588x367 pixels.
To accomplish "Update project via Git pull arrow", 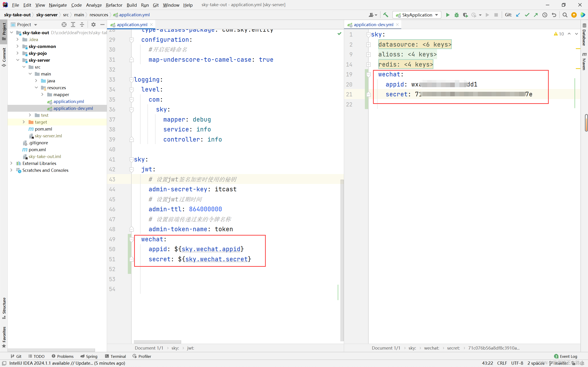I will pyautogui.click(x=518, y=15).
